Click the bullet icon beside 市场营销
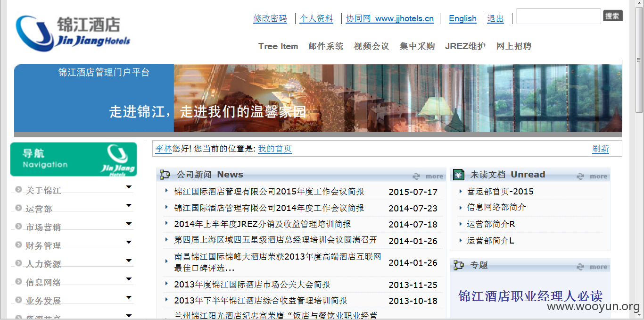 point(18,226)
